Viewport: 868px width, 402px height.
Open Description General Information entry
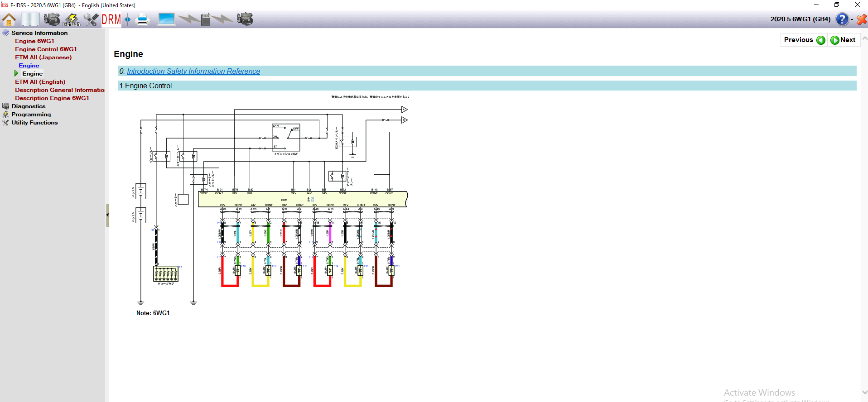pyautogui.click(x=60, y=90)
